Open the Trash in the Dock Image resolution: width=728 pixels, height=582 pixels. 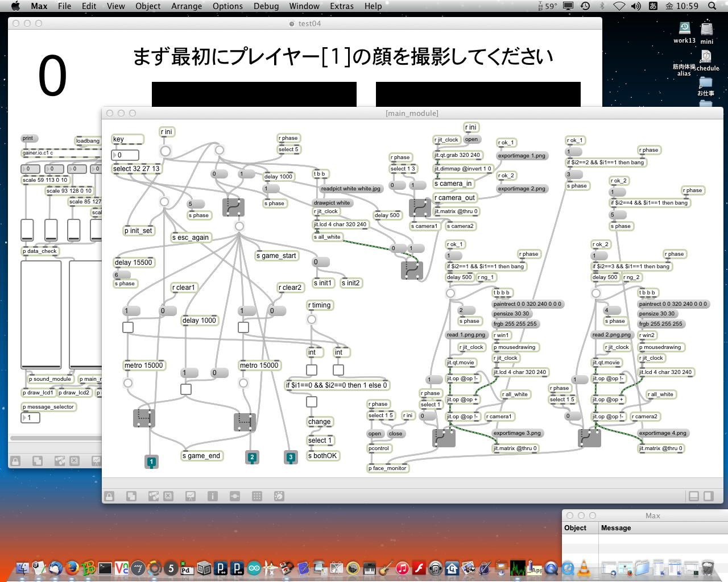coord(708,567)
